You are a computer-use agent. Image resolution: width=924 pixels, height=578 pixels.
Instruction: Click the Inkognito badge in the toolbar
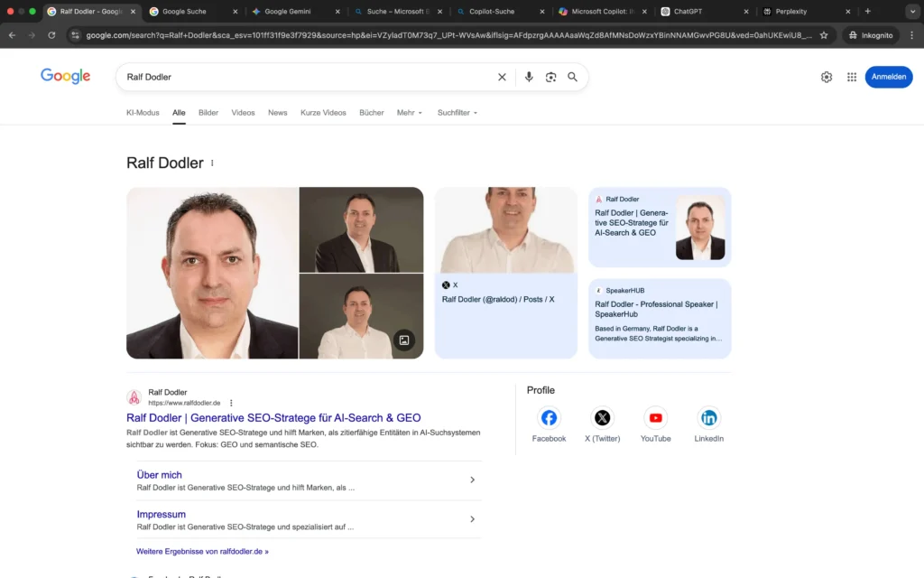coord(869,35)
